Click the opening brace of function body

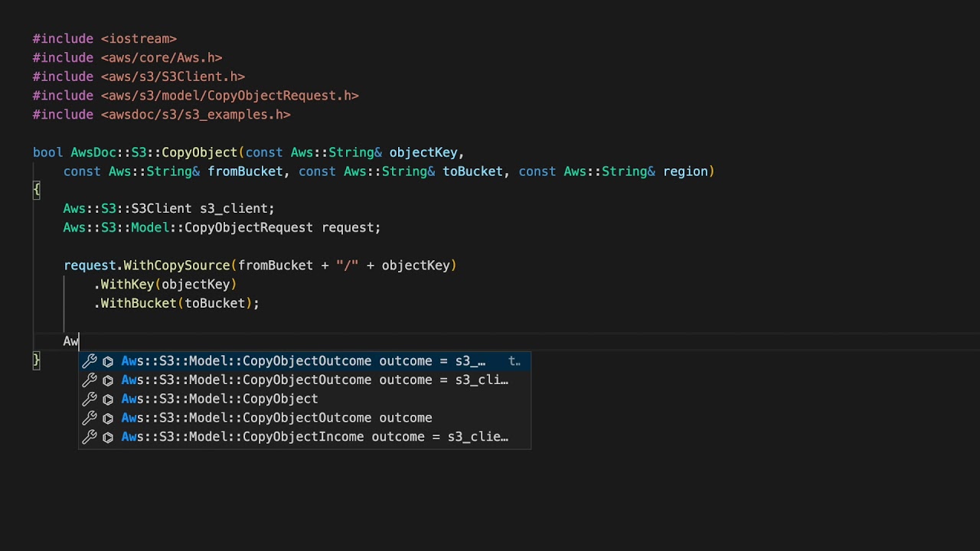[x=37, y=189]
